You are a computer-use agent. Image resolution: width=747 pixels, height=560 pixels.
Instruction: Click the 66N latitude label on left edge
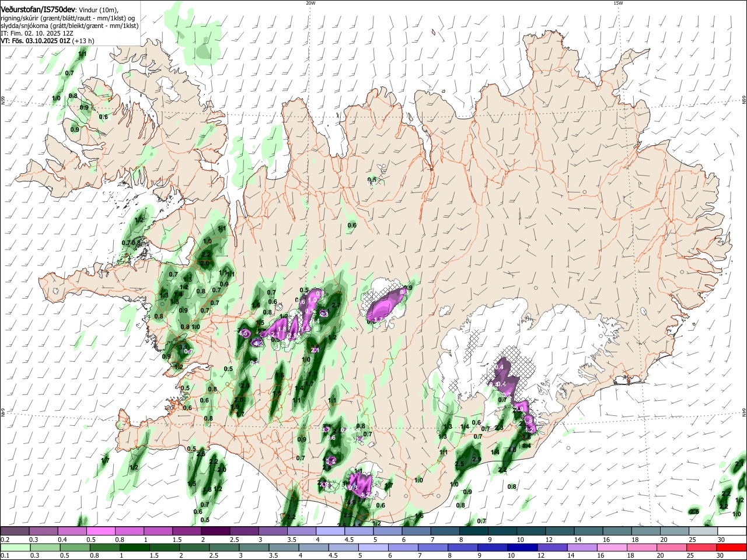pyautogui.click(x=3, y=100)
